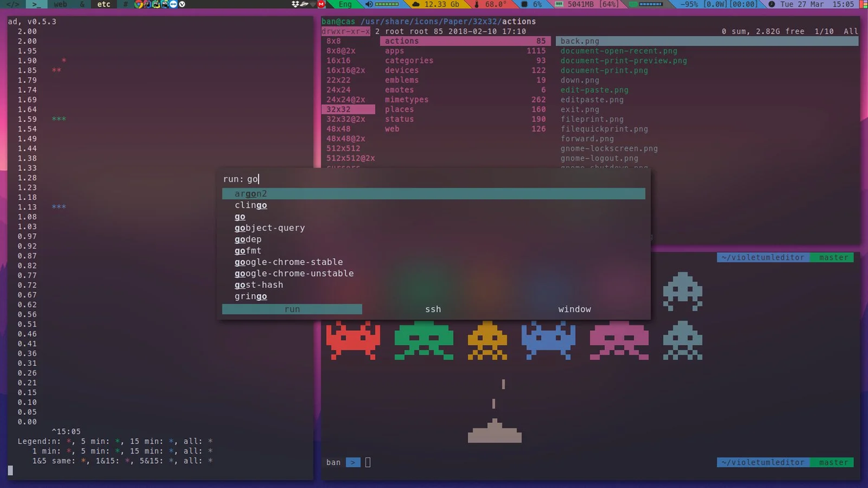Switch to the </> code workspace
Viewport: 868px width, 488px height.
point(12,4)
